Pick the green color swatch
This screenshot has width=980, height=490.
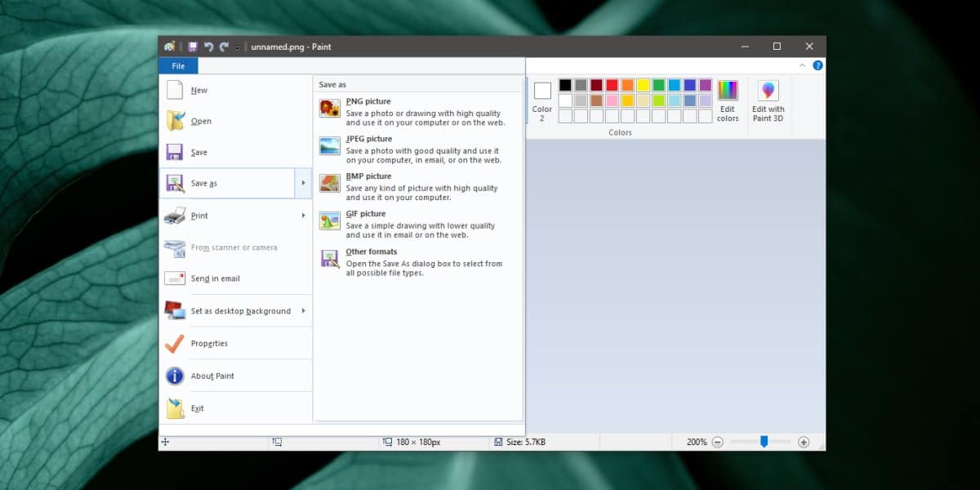click(658, 85)
